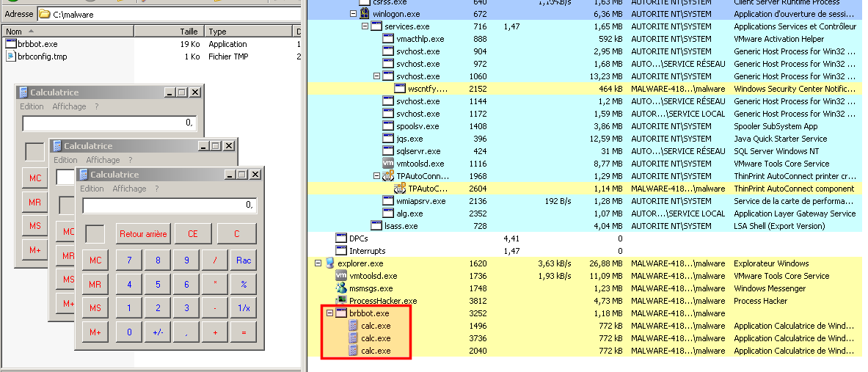Image resolution: width=868 pixels, height=372 pixels.
Task: Click the msmsgs.exe Windows Messenger icon
Action: [x=341, y=288]
